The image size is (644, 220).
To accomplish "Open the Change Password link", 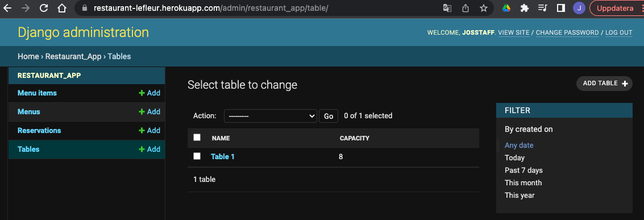I will (x=567, y=32).
